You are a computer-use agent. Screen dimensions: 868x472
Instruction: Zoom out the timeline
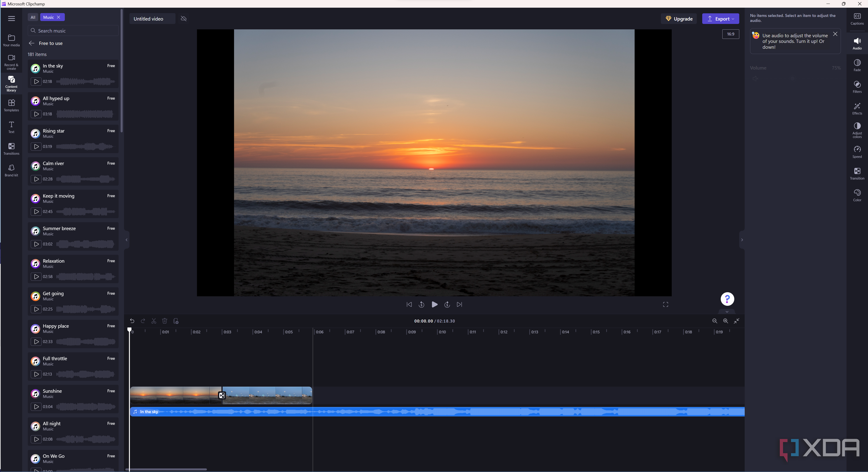tap(715, 321)
